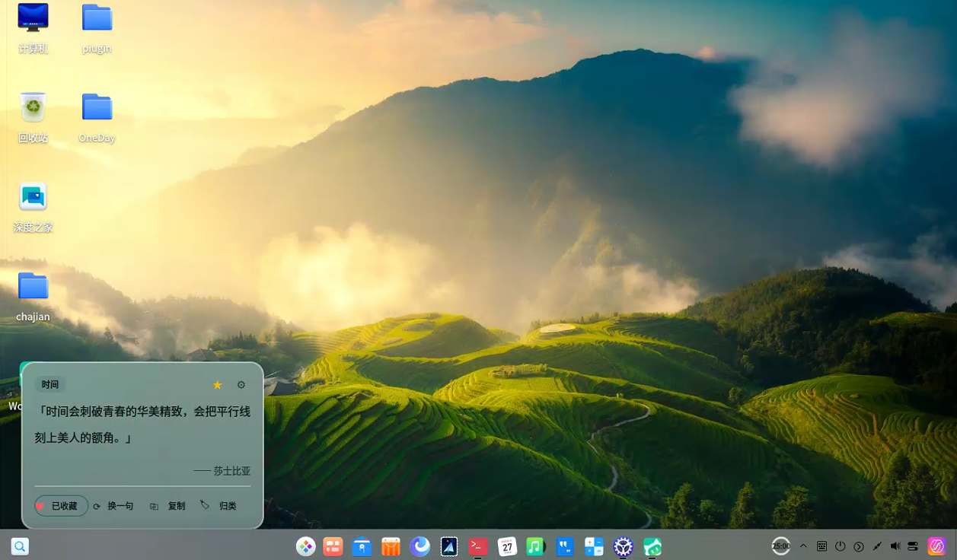957x560 pixels.
Task: Open the quote widget settings gear
Action: click(x=241, y=385)
